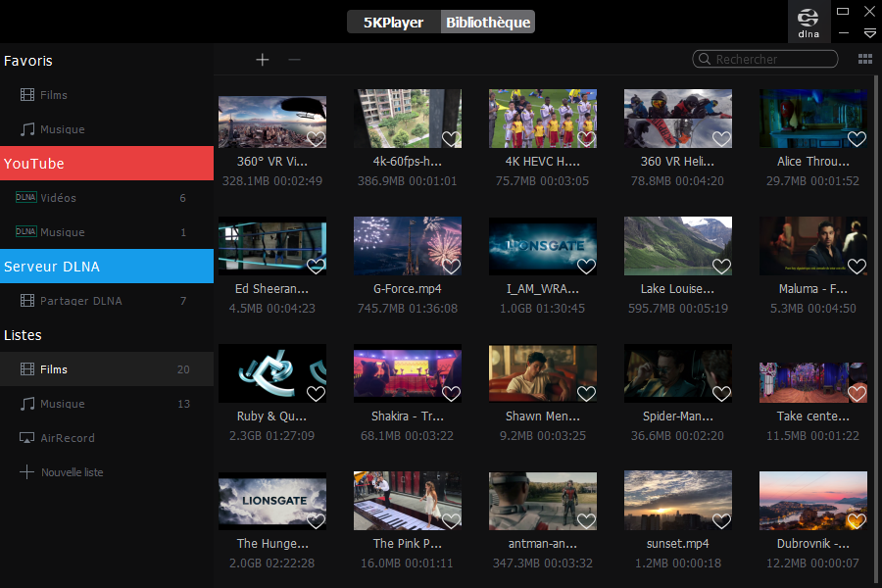The width and height of the screenshot is (882, 588).
Task: Click the minus icon to remove media
Action: 294,60
